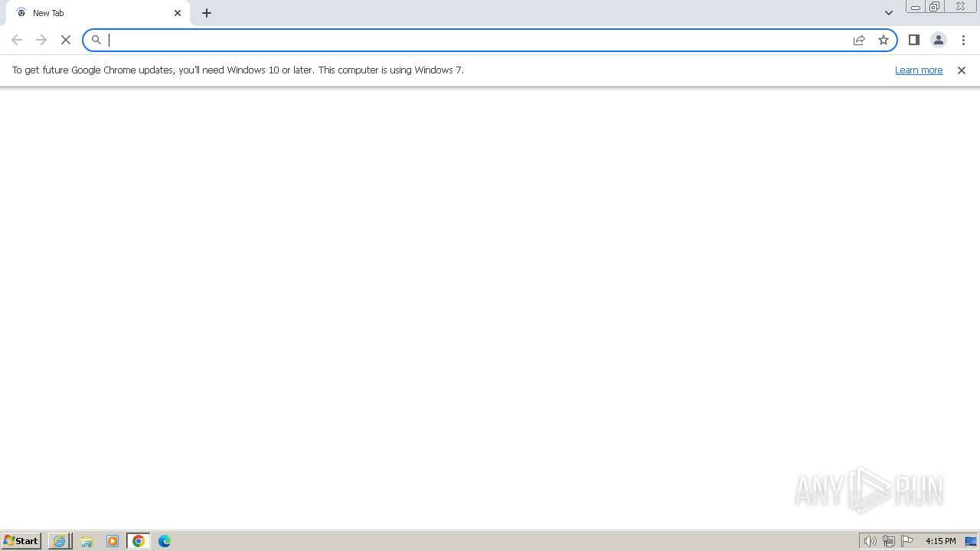Open Windows Media Player from taskbar
The height and width of the screenshot is (551, 980).
coord(113,541)
